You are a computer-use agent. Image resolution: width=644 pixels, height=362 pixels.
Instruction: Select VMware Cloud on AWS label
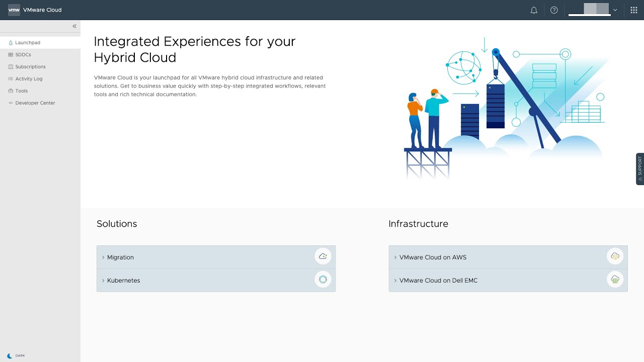coord(433,257)
